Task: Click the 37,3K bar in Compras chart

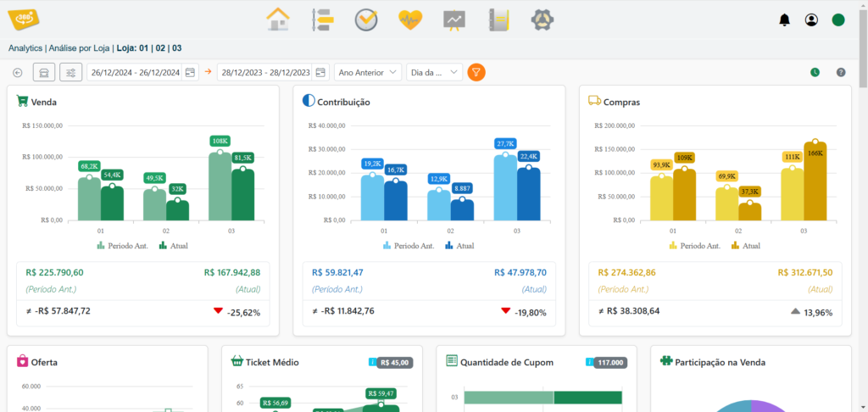Action: [749, 212]
